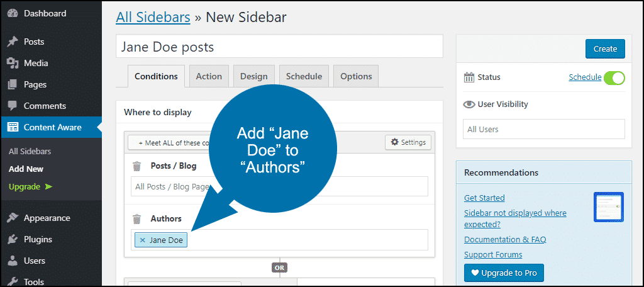This screenshot has width=644, height=287.
Task: Delete the Posts / Blog condition trash icon
Action: click(x=136, y=166)
